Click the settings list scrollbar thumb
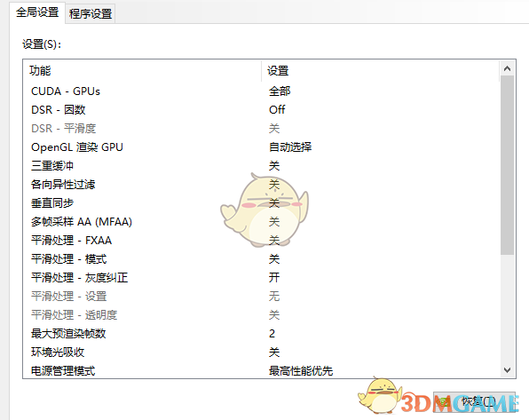This screenshot has width=529, height=420. 507,165
